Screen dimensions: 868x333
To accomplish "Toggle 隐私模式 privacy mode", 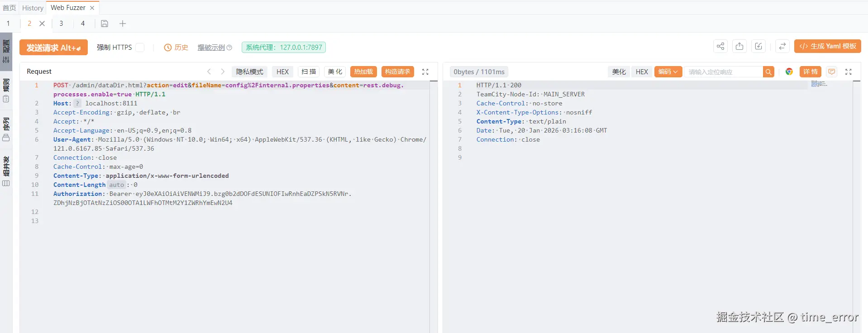I will (x=250, y=71).
